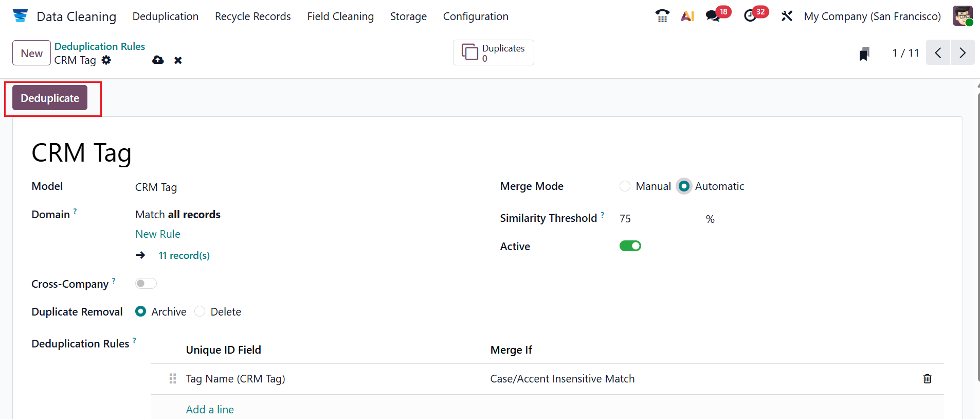This screenshot has width=980, height=419.
Task: Open the Configuration menu
Action: tap(476, 16)
